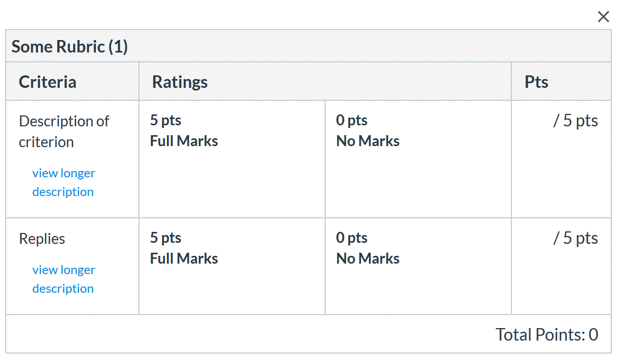617x364 pixels.
Task: Click the Some Rubric (1) title
Action: tap(70, 46)
